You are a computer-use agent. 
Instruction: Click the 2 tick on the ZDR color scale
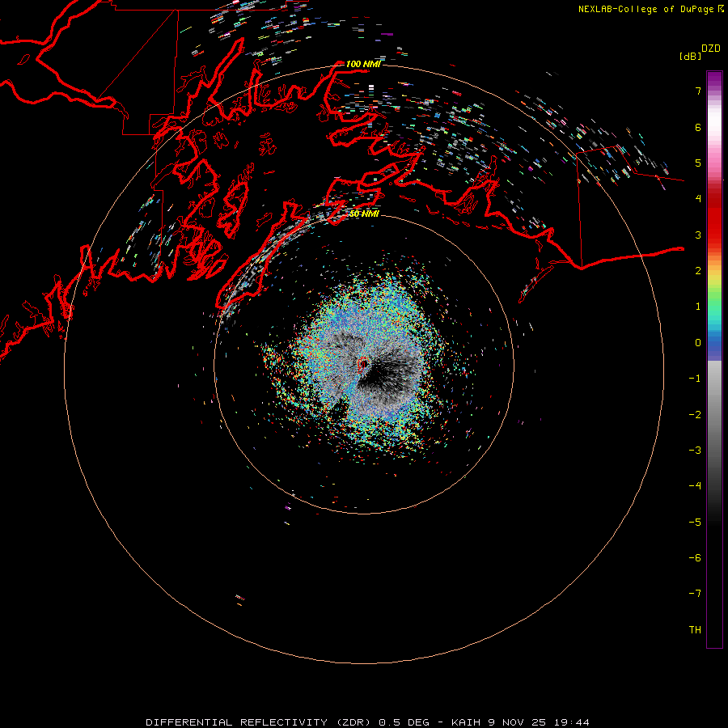[698, 271]
